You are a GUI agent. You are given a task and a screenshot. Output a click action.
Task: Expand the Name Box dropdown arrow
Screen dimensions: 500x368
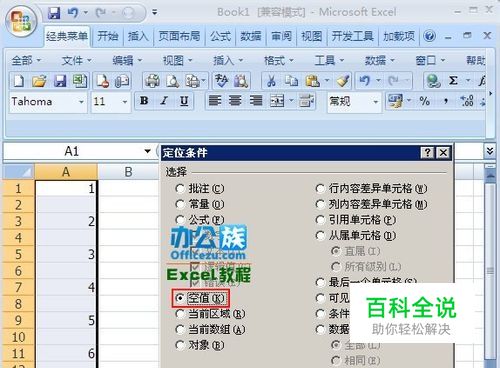147,151
